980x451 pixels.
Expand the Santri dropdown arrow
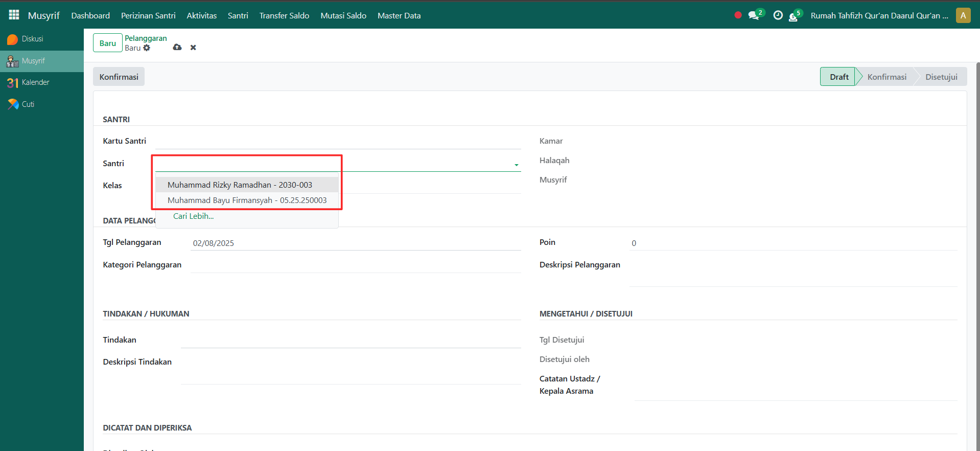516,165
